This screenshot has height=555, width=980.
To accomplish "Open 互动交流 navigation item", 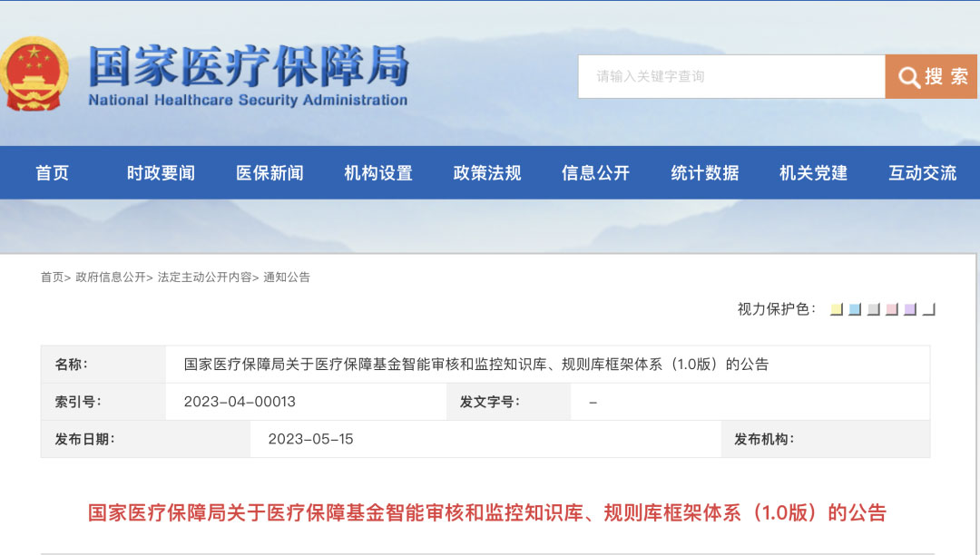I will (x=922, y=173).
